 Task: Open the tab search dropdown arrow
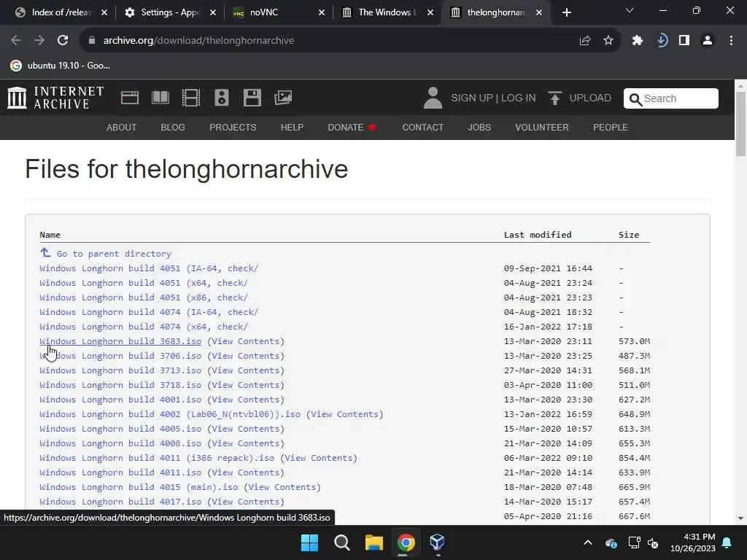click(x=630, y=10)
